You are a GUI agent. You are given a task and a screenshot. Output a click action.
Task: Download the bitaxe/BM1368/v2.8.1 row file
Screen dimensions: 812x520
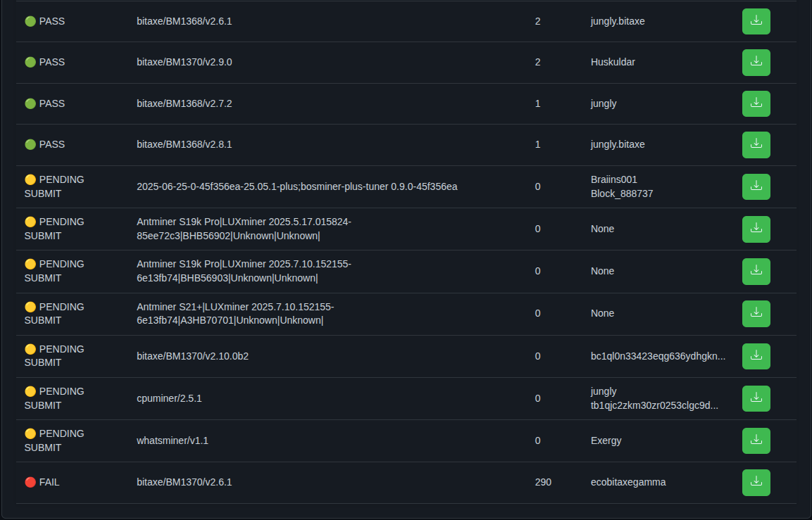756,144
